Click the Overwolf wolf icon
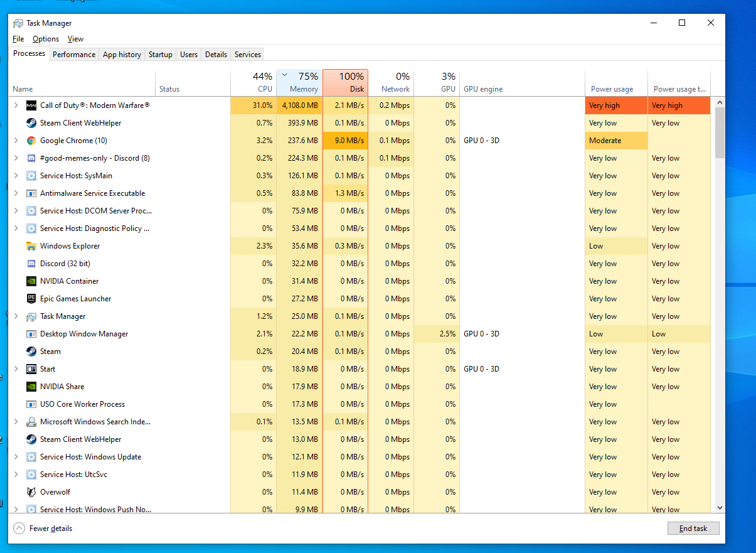Image resolution: width=756 pixels, height=553 pixels. click(31, 492)
